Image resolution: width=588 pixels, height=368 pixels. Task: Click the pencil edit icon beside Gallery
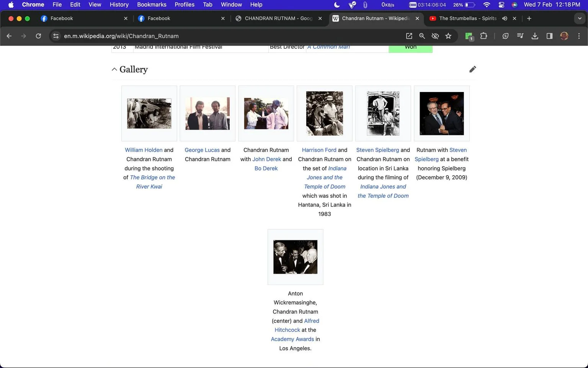[472, 69]
